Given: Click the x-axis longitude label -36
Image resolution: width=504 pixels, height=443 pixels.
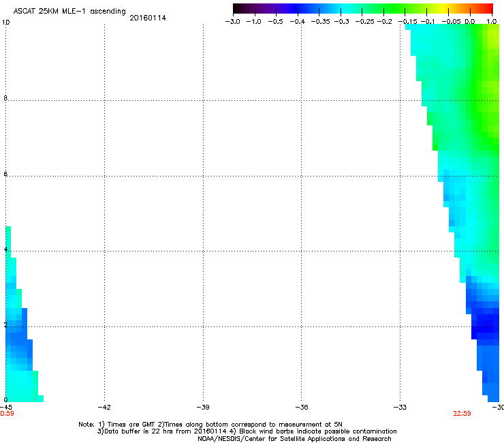Looking at the screenshot, I should click(302, 408).
